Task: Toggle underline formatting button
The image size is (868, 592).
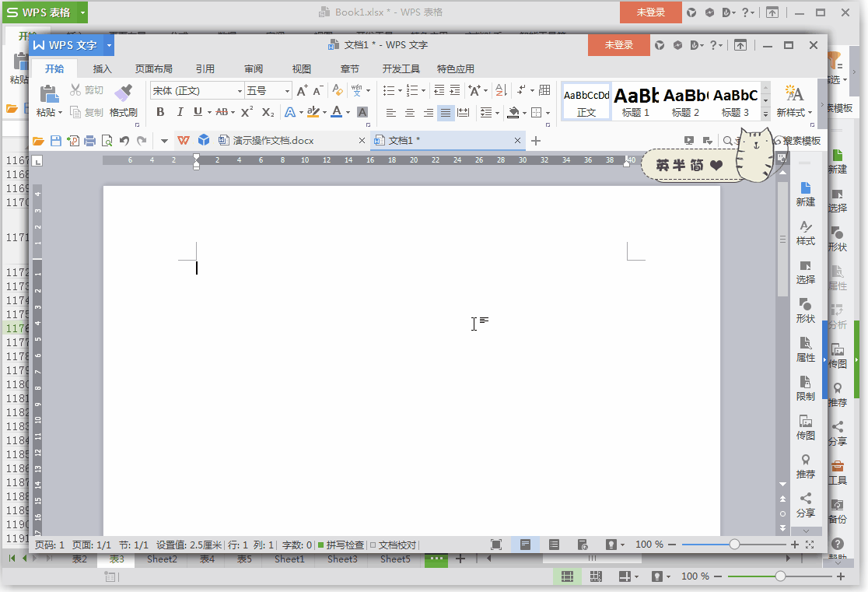Action: tap(198, 113)
